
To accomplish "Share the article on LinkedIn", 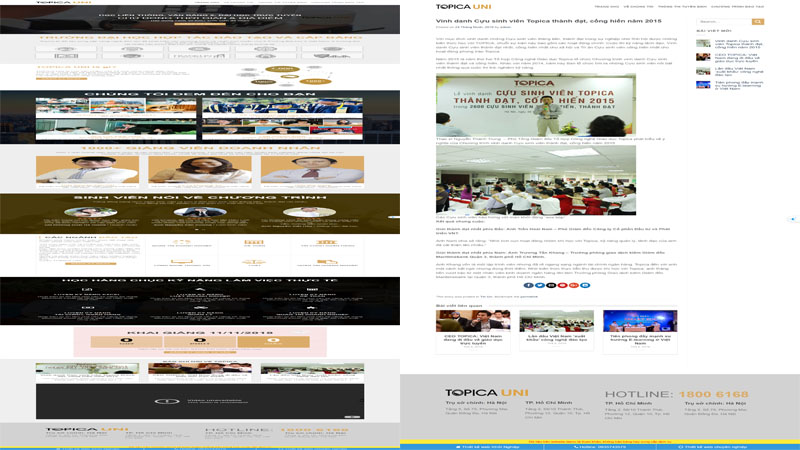I will coord(585,285).
